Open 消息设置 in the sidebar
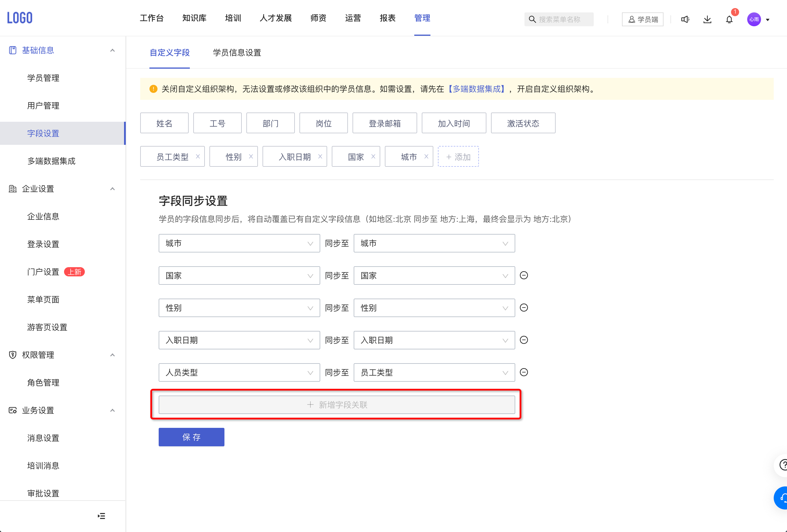The height and width of the screenshot is (532, 787). click(43, 438)
